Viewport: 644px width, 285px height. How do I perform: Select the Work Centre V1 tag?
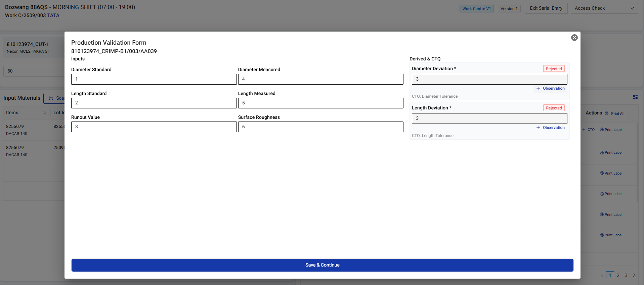click(476, 9)
